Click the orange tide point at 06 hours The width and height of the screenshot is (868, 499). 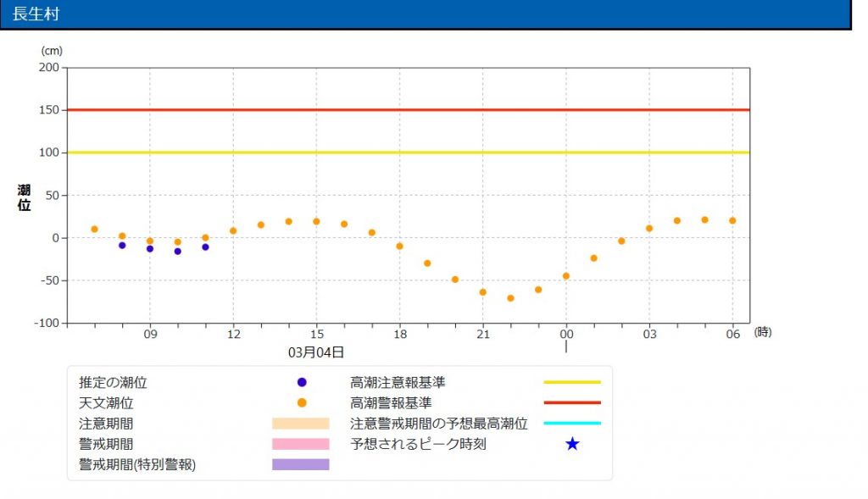coord(732,220)
